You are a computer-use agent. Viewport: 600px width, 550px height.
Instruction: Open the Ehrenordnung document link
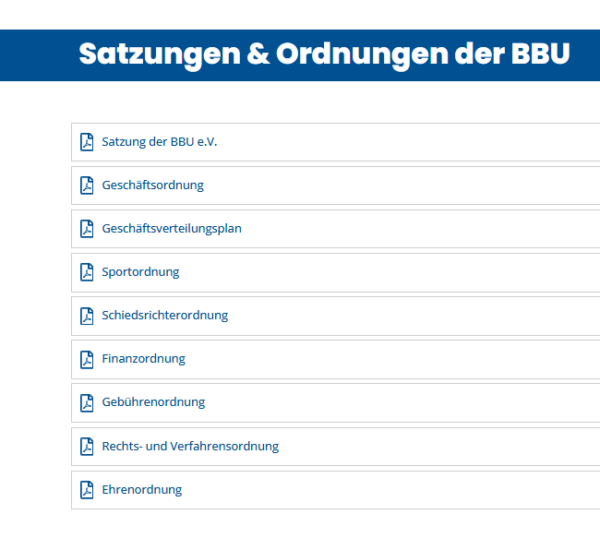click(x=142, y=490)
